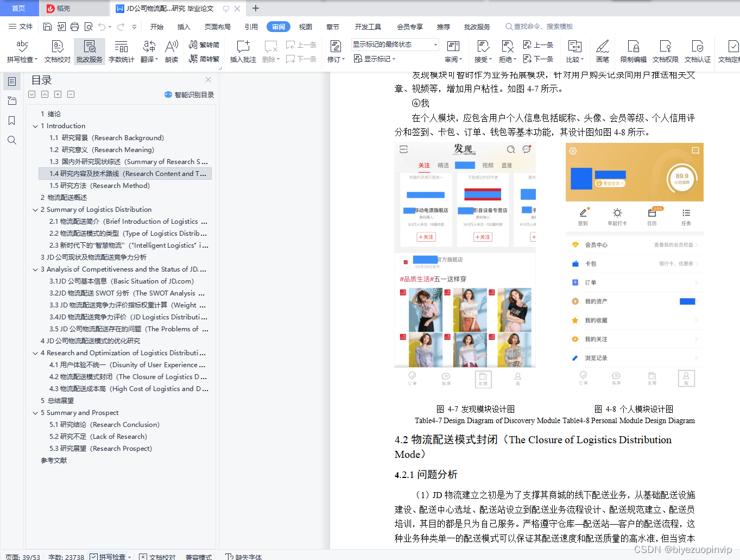Switch to the 开始 ribbon tab

157,27
